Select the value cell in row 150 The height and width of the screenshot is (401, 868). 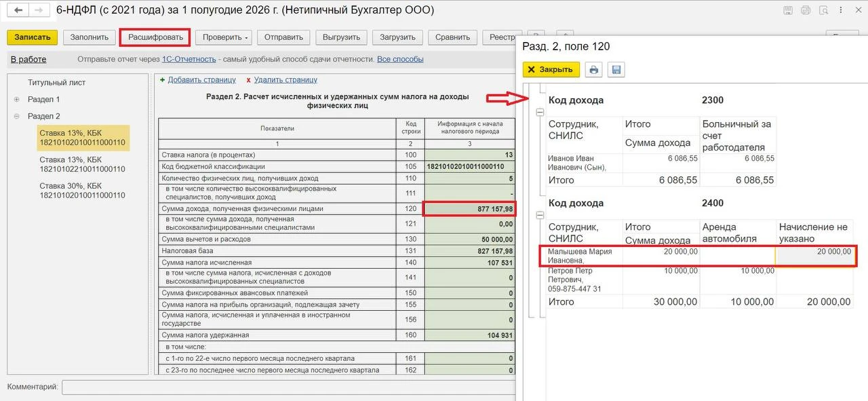pyautogui.click(x=469, y=292)
